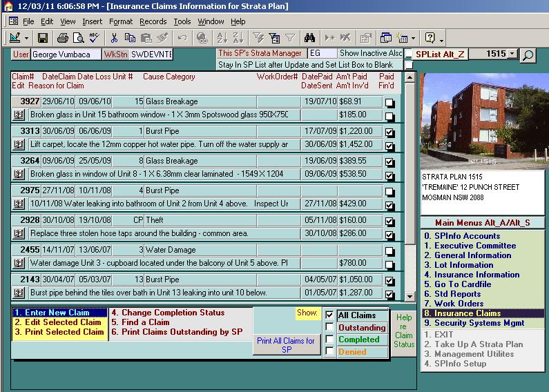The width and height of the screenshot is (549, 392).
Task: Expand the strata plan 1515 dropdown
Action: (x=512, y=54)
